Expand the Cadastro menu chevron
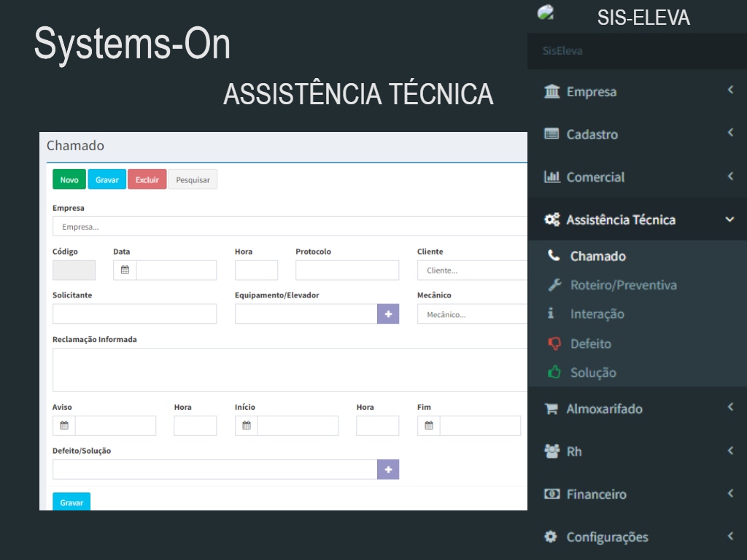The height and width of the screenshot is (560, 747). click(x=730, y=133)
